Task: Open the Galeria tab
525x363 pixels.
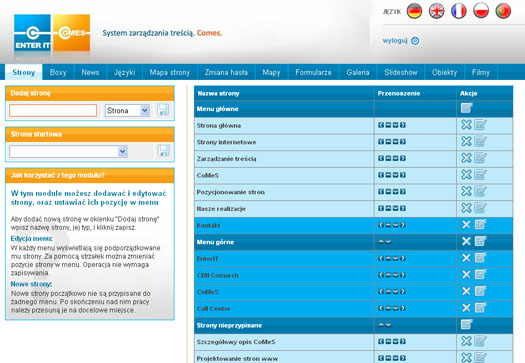Action: [358, 72]
